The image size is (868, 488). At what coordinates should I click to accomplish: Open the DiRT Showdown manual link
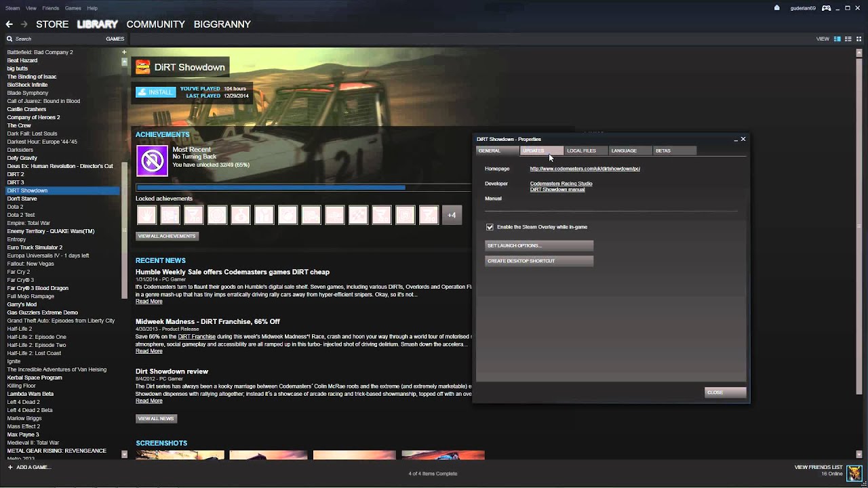(x=557, y=190)
